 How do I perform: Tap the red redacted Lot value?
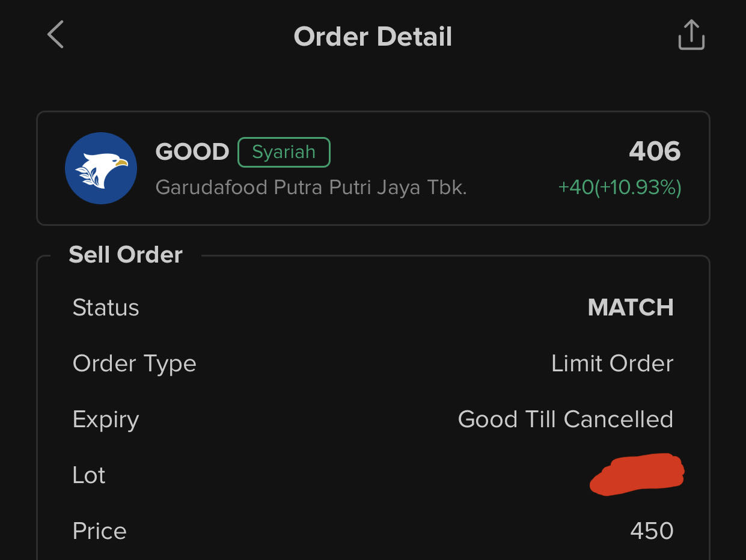pyautogui.click(x=637, y=475)
